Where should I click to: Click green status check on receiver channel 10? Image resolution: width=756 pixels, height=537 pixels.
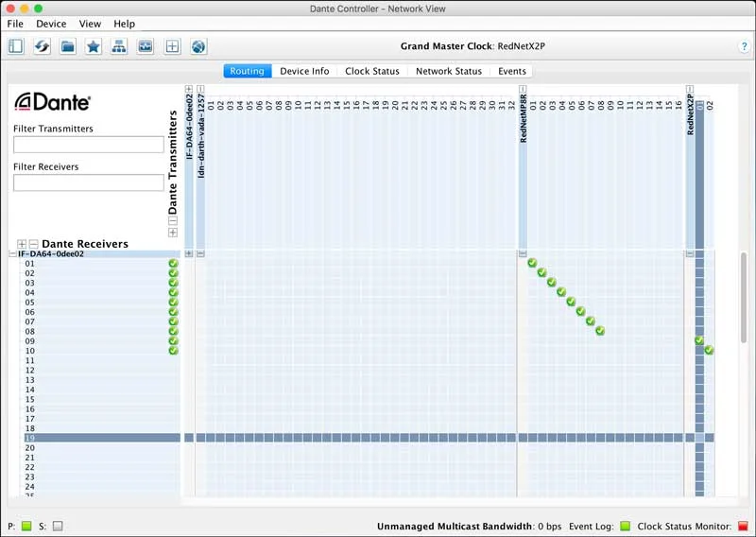point(174,351)
